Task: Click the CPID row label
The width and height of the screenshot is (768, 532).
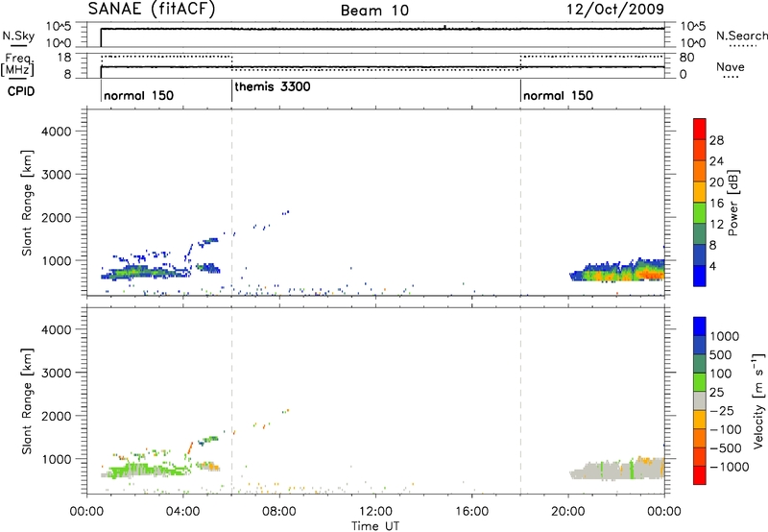Action: [x=21, y=91]
